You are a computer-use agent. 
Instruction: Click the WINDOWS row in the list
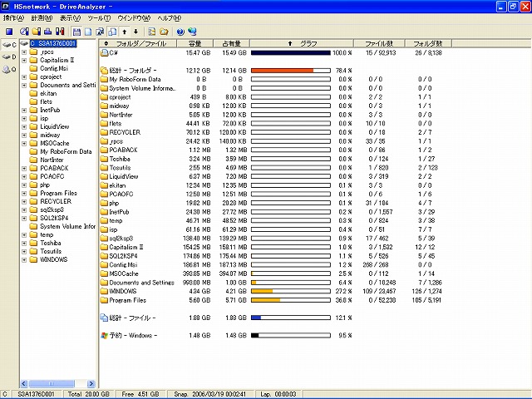click(x=272, y=292)
